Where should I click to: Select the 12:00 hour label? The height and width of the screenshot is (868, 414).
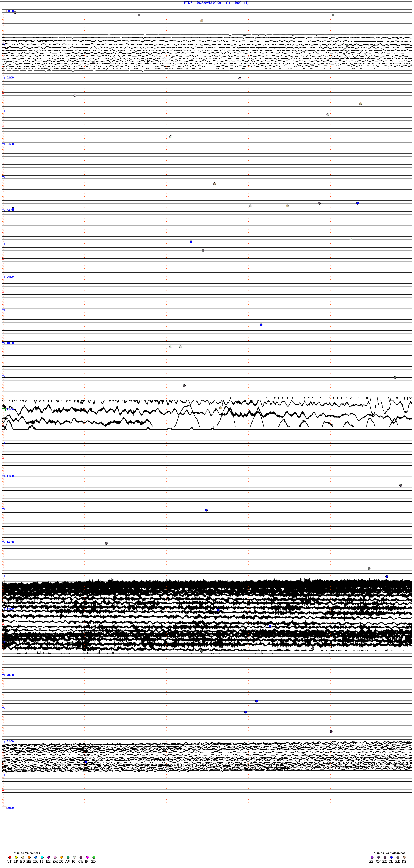(x=10, y=409)
